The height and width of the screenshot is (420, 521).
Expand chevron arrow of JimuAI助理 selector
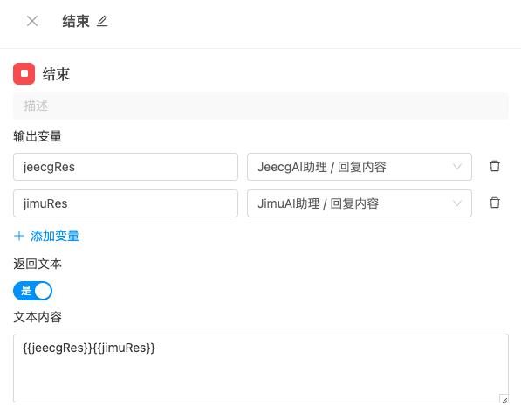click(x=457, y=203)
